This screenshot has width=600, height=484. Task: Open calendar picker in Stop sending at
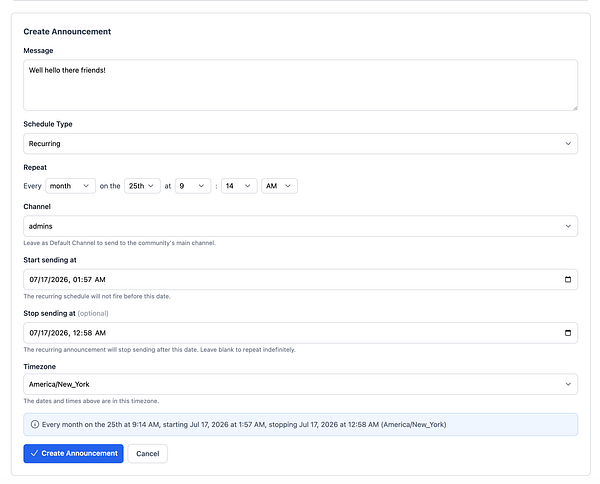pos(568,333)
